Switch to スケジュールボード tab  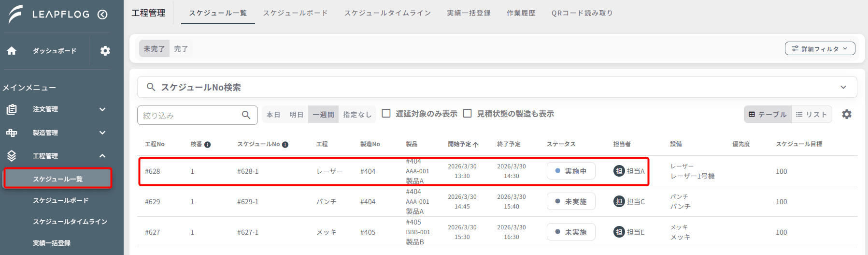coord(295,13)
